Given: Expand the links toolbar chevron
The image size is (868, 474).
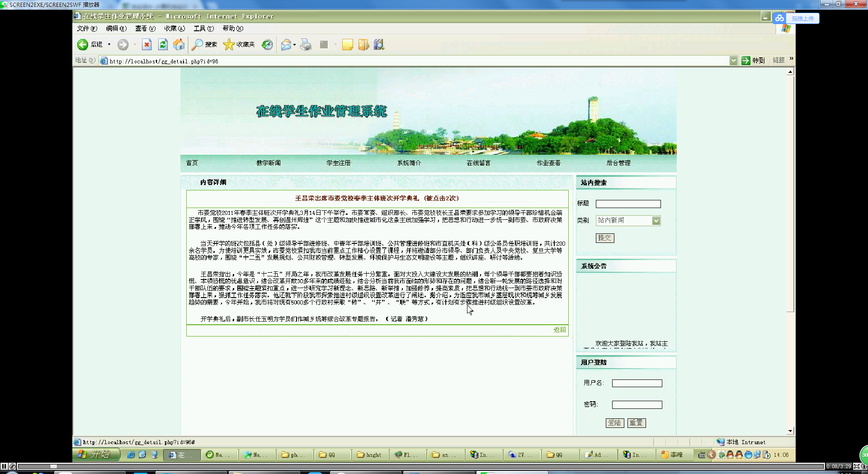Looking at the screenshot, I should pos(791,59).
